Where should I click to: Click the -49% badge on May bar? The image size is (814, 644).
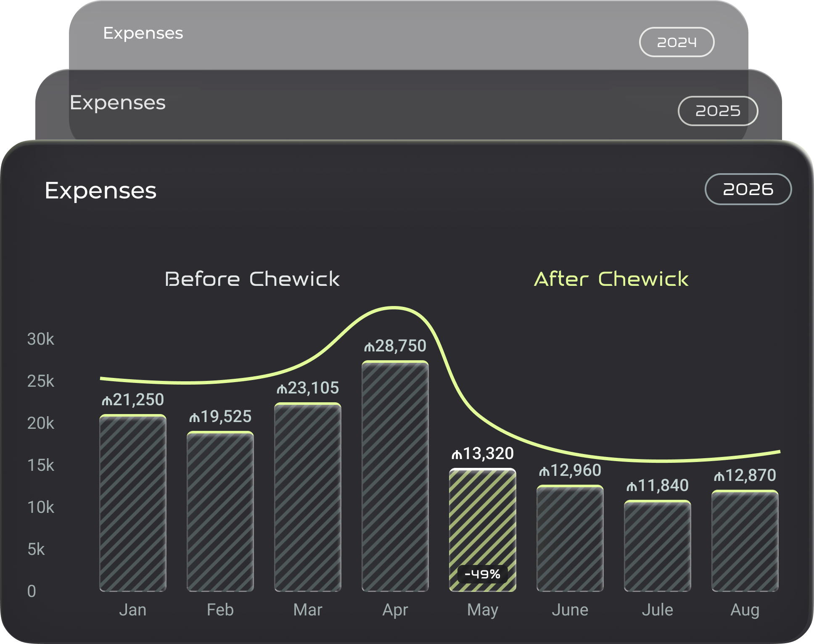point(482,574)
